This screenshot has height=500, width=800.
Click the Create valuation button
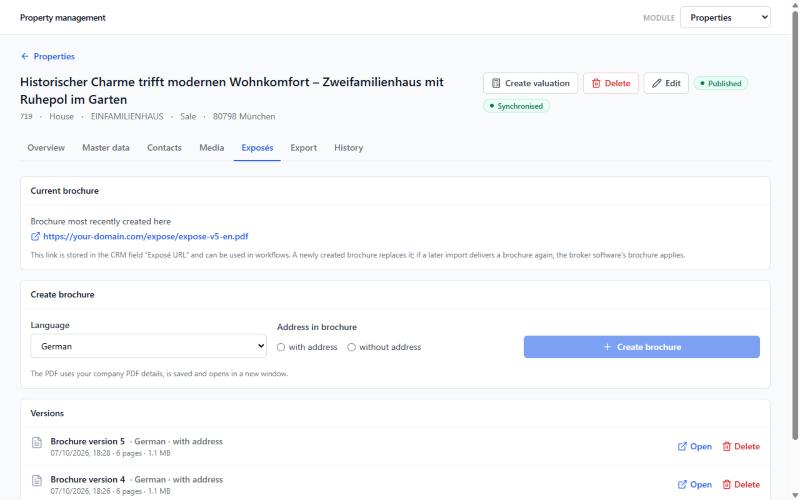pos(530,83)
